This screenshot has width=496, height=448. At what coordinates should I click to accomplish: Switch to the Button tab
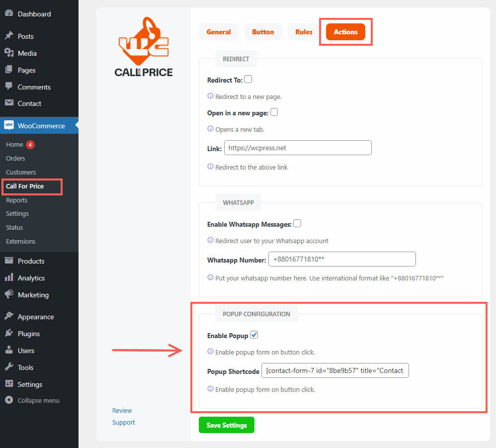click(263, 32)
